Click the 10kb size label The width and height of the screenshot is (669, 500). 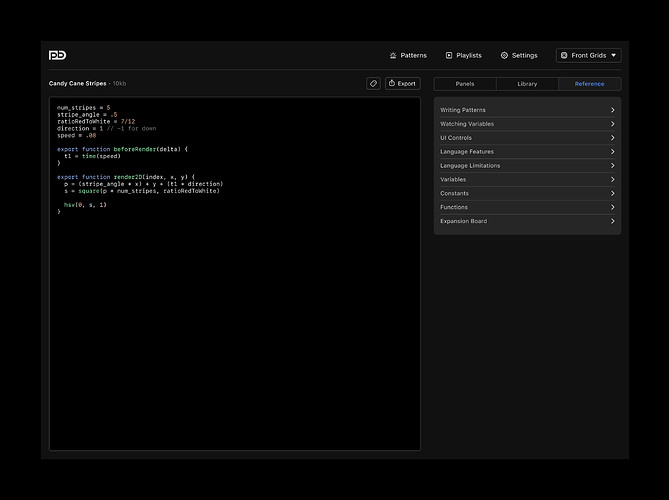pyautogui.click(x=119, y=84)
